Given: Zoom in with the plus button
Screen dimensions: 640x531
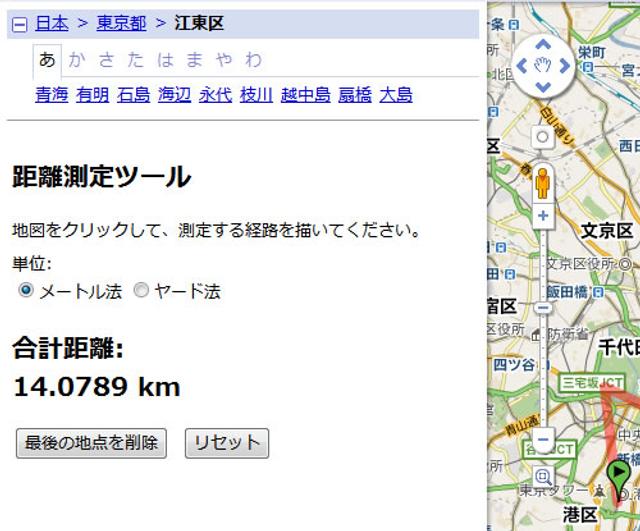Looking at the screenshot, I should 543,215.
